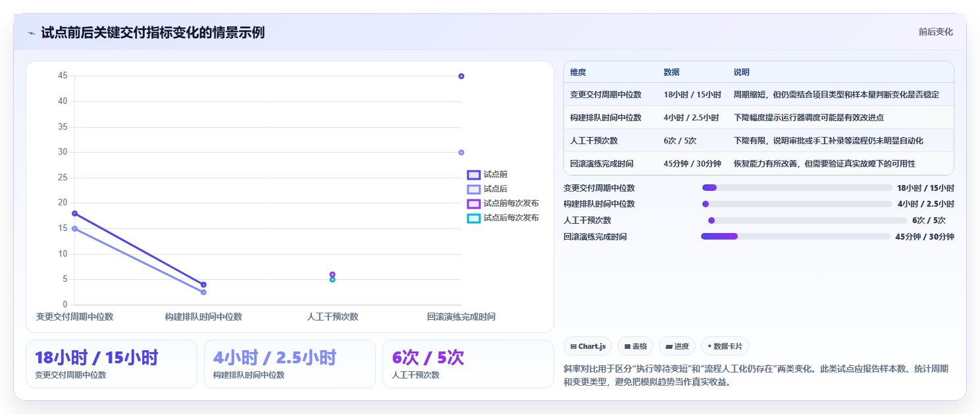Image resolution: width=980 pixels, height=414 pixels.
Task: Click the data point at 30 on chart
Action: [461, 152]
